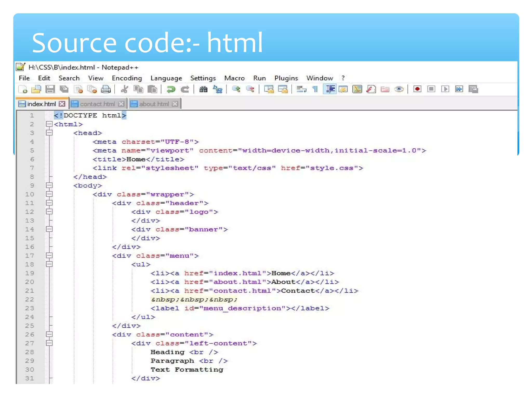Collapse the head tag fold marker

click(49, 133)
